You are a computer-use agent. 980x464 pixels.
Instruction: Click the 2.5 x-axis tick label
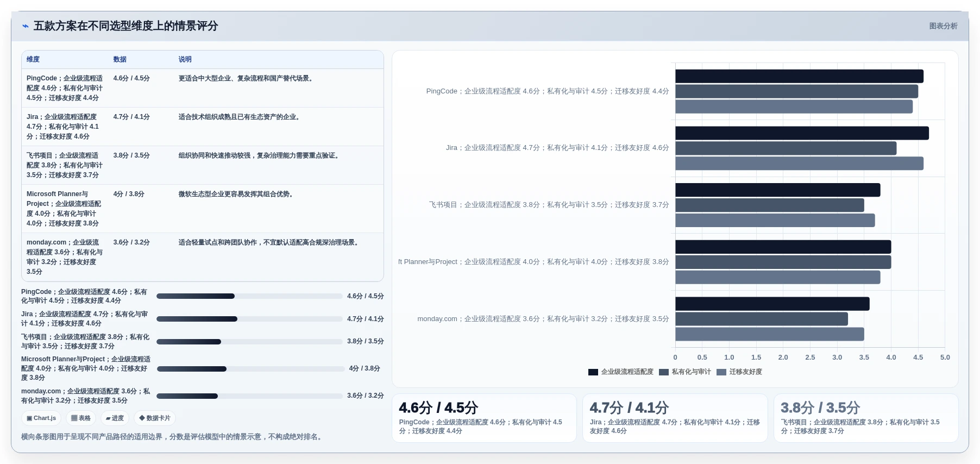point(810,358)
